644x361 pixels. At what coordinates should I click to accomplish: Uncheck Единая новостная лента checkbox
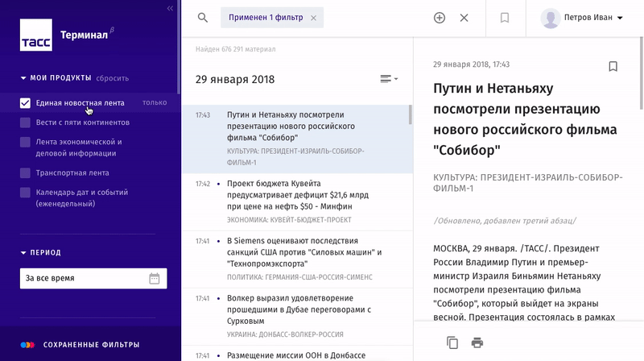(25, 103)
